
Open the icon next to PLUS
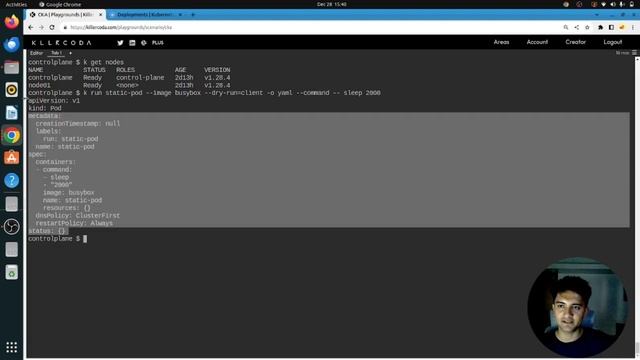pyautogui.click(x=144, y=42)
